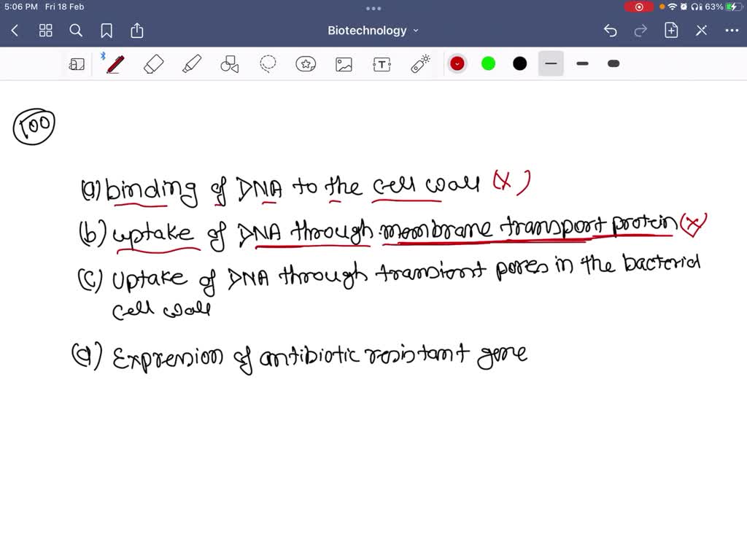Open the share and export menu
747x560 pixels.
pos(137,31)
